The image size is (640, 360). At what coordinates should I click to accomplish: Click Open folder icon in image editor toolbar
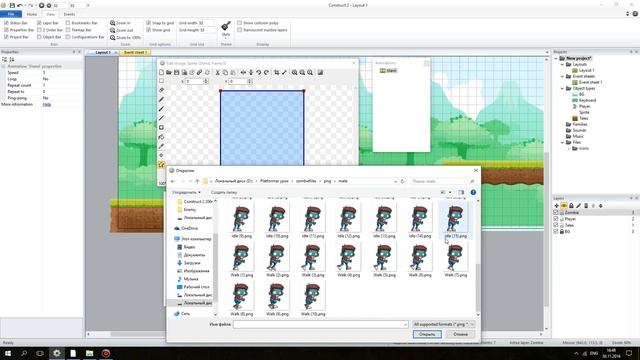tap(169, 72)
